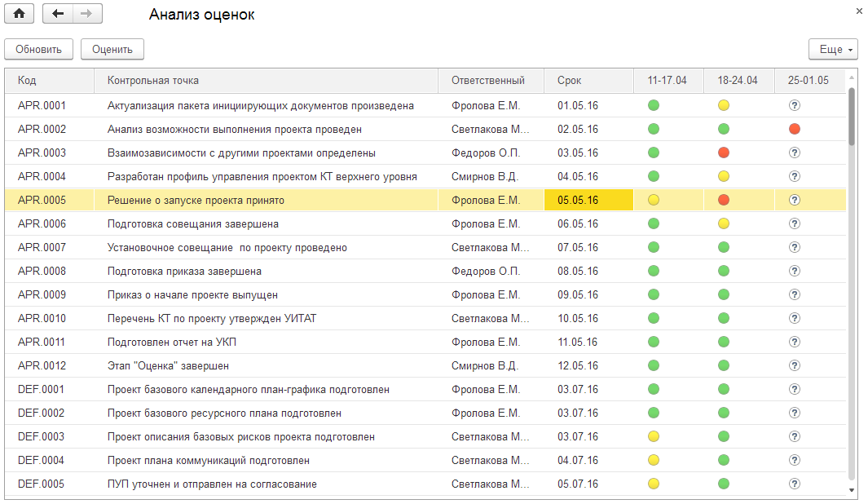The width and height of the screenshot is (868, 504).
Task: Click the Контрольная точка column header
Action: (x=153, y=80)
